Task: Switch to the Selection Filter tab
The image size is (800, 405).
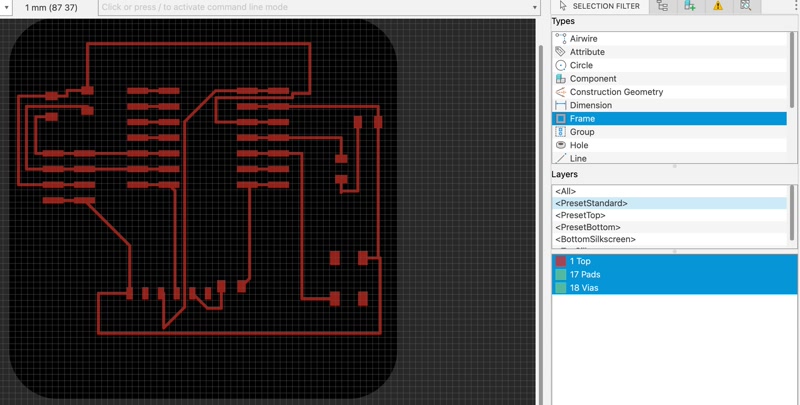Action: pos(599,6)
